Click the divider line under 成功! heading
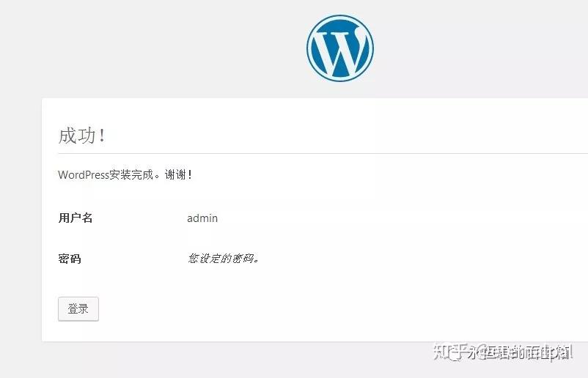This screenshot has height=378, width=588. [293, 154]
